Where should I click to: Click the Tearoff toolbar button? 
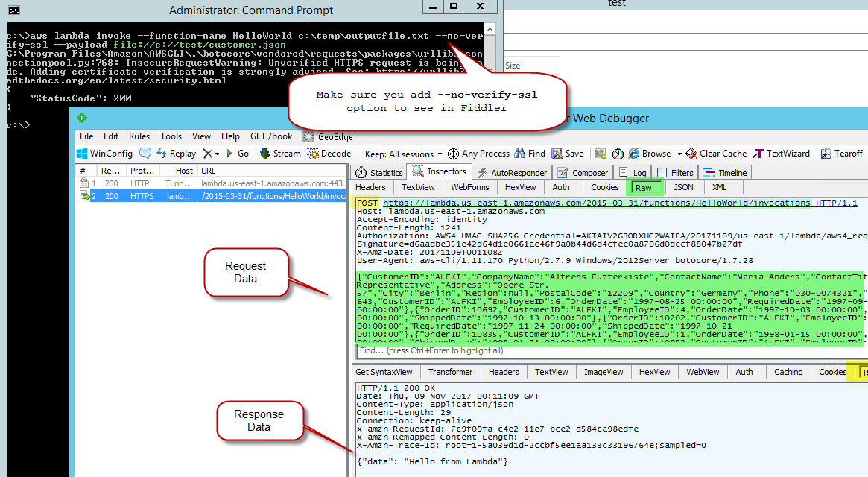pyautogui.click(x=841, y=154)
